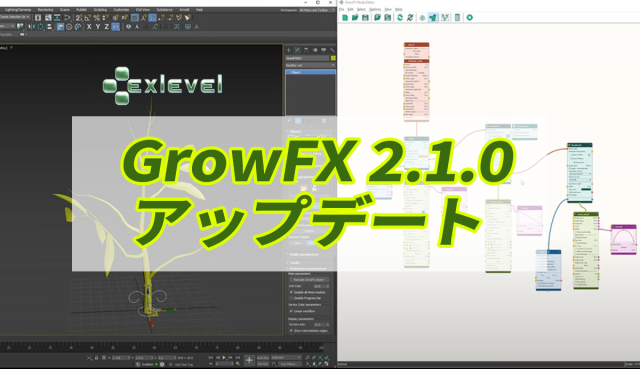Image resolution: width=640 pixels, height=369 pixels.
Task: Open Create Selection Set dropdown
Action: [x=15, y=17]
